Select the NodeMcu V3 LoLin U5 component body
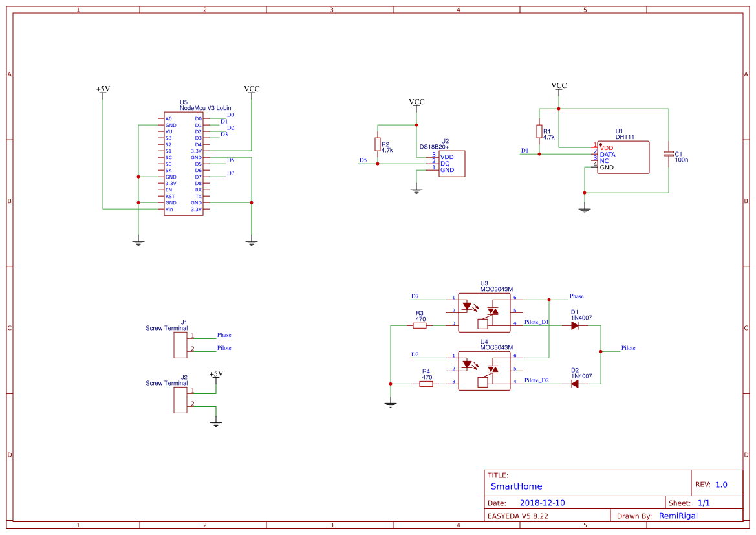 tap(183, 164)
